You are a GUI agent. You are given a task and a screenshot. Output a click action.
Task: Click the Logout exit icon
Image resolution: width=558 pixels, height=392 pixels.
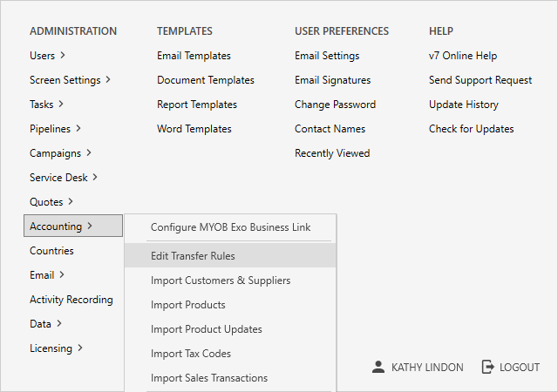488,367
